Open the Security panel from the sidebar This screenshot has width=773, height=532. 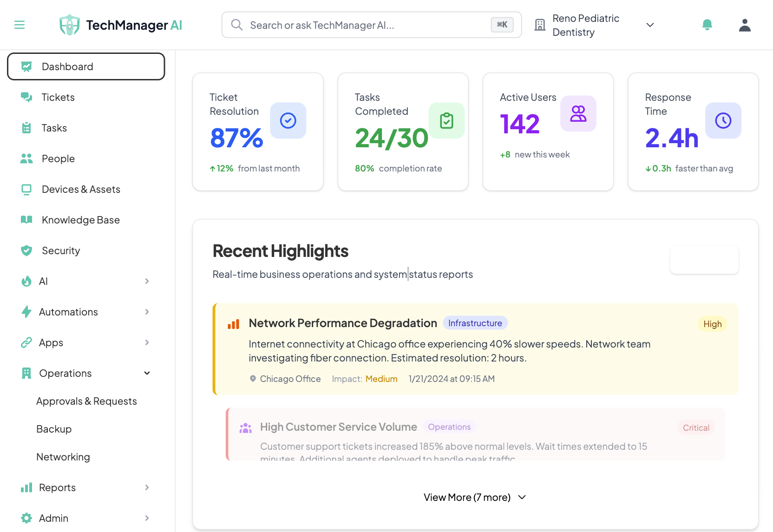61,250
